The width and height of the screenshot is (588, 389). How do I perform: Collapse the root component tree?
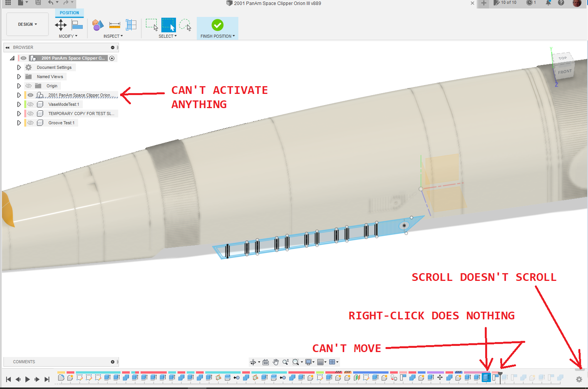(x=12, y=58)
